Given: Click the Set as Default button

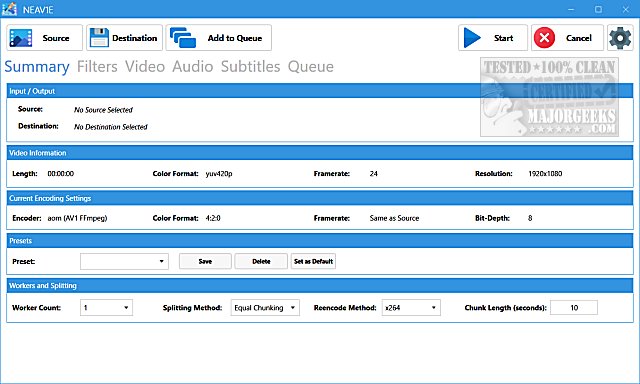Looking at the screenshot, I should (x=313, y=261).
